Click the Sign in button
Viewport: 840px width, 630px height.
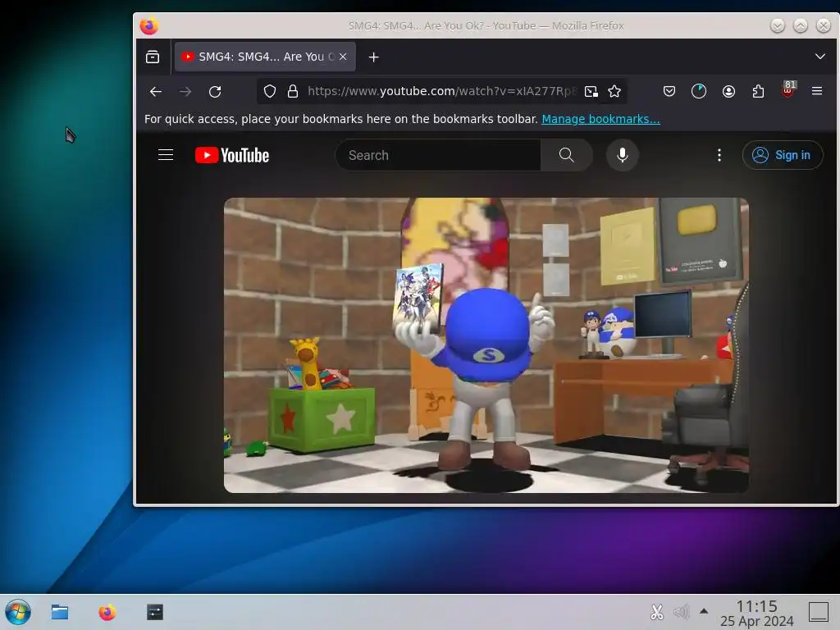[782, 155]
